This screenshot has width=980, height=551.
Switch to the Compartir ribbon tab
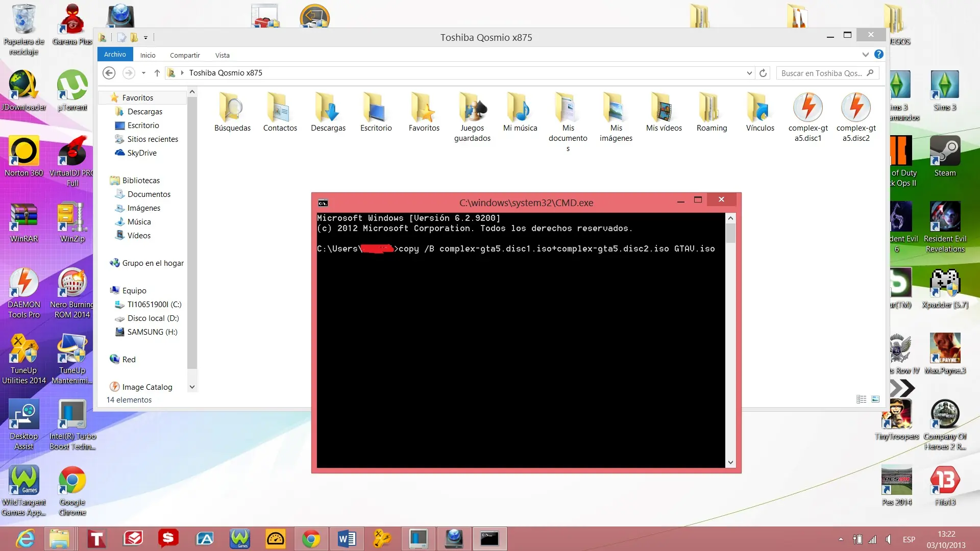pyautogui.click(x=185, y=55)
